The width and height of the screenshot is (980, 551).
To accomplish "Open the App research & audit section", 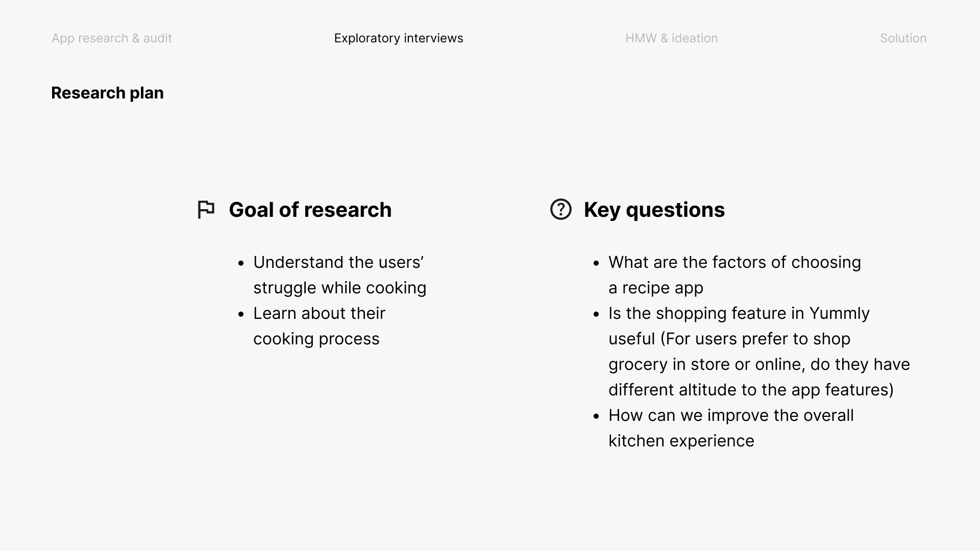I will click(x=112, y=38).
